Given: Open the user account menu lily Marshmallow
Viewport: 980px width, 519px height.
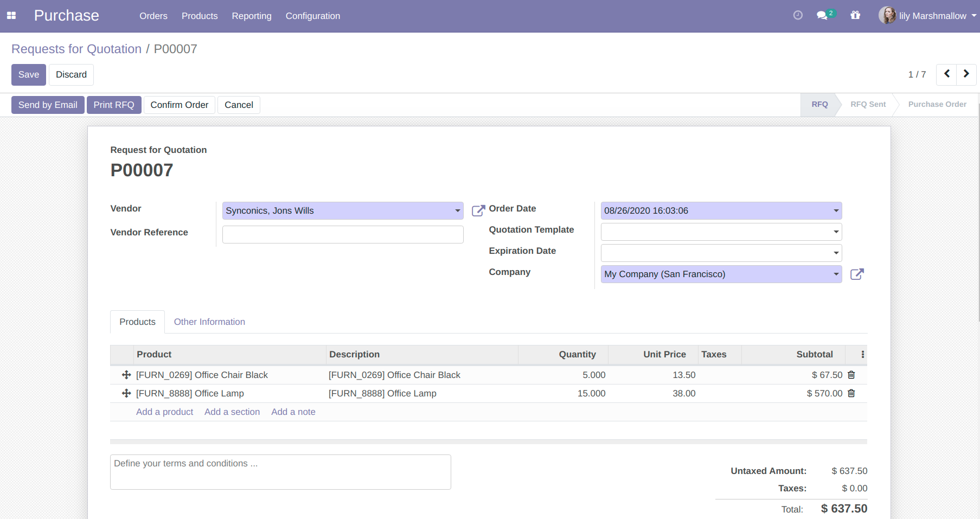Looking at the screenshot, I should tap(928, 16).
